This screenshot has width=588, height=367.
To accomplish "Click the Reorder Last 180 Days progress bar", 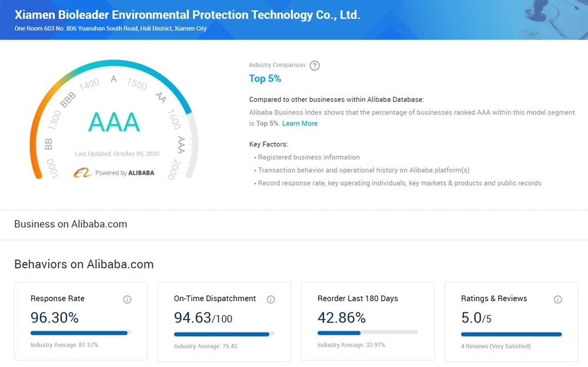I will pyautogui.click(x=367, y=333).
